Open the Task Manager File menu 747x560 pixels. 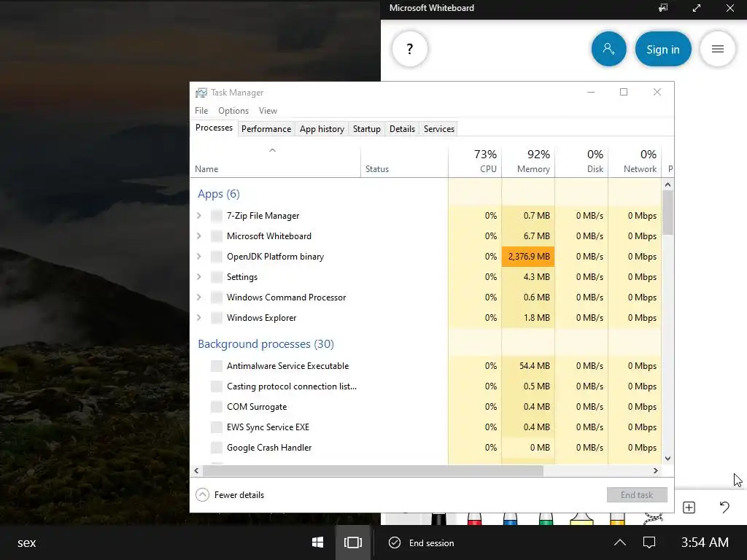tap(201, 111)
